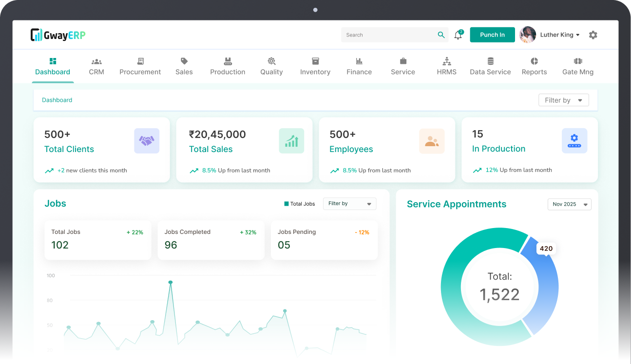This screenshot has height=364, width=631.
Task: Click the notifications bell icon
Action: point(458,35)
